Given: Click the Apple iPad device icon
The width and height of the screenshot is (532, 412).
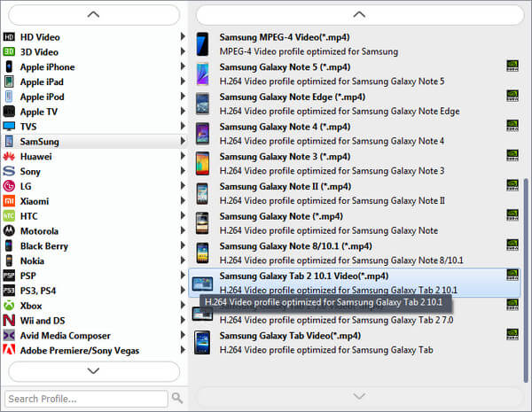Looking at the screenshot, I should [x=9, y=82].
